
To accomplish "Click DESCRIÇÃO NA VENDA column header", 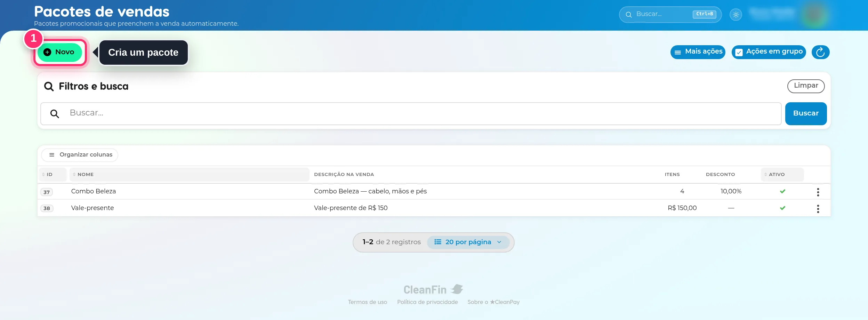I will click(344, 174).
